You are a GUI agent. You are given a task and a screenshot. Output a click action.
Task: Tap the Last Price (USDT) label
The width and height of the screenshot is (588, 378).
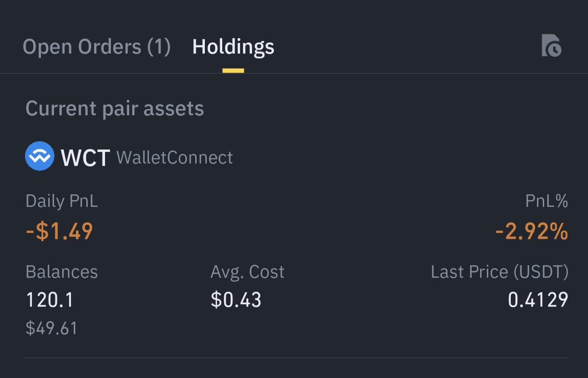499,272
